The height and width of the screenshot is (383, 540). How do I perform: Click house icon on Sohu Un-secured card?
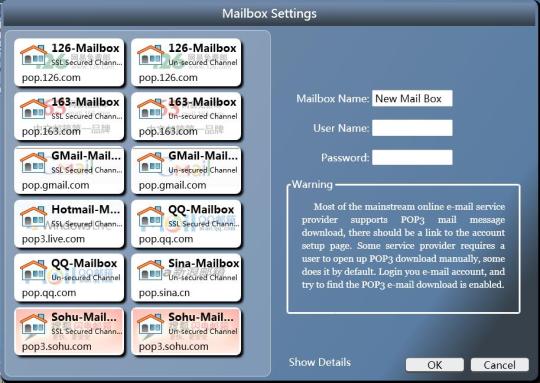pos(150,324)
